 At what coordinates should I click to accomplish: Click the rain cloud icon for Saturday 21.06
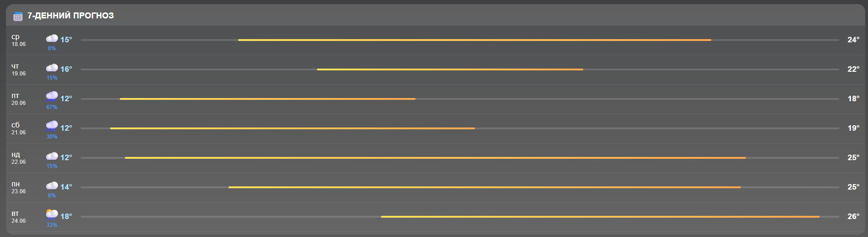tap(52, 126)
